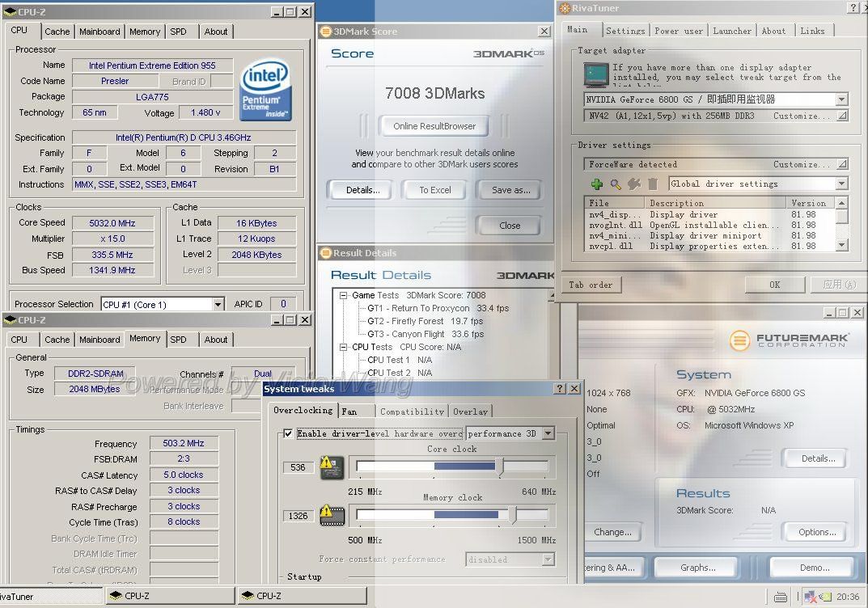The width and height of the screenshot is (868, 608).
Task: Click the To Excel button
Action: point(434,190)
